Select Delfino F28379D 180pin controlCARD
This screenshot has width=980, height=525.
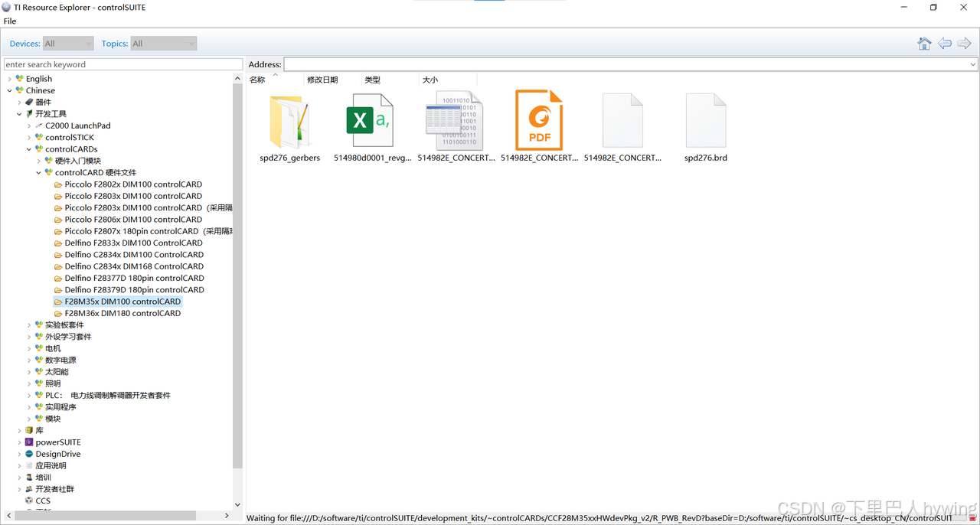click(135, 289)
